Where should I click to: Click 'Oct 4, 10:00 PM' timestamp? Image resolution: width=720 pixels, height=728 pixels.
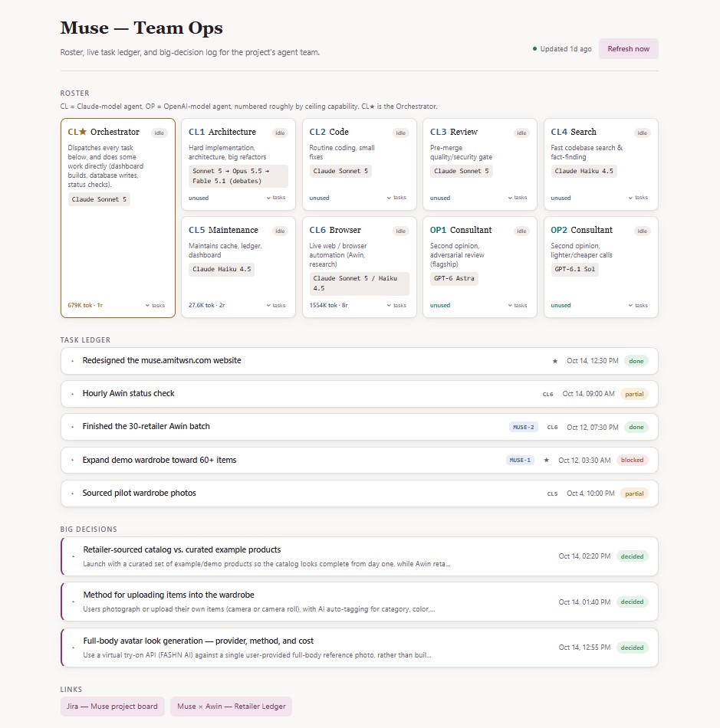(590, 493)
